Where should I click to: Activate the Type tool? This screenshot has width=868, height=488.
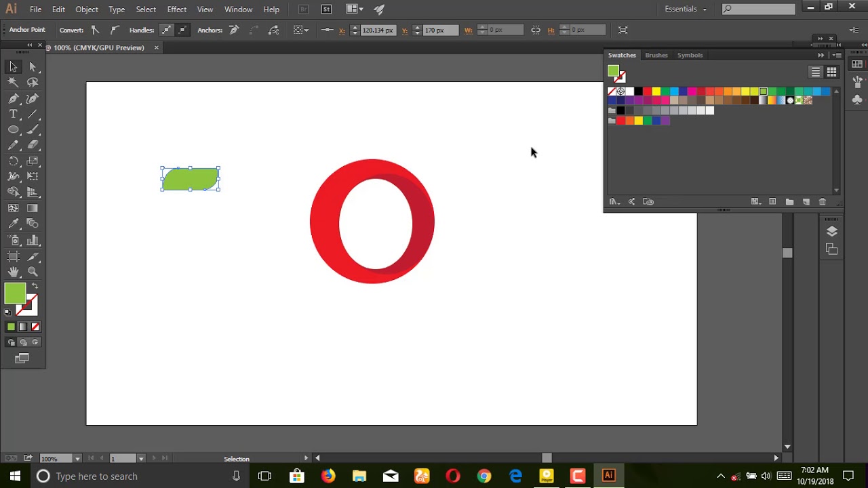point(13,114)
